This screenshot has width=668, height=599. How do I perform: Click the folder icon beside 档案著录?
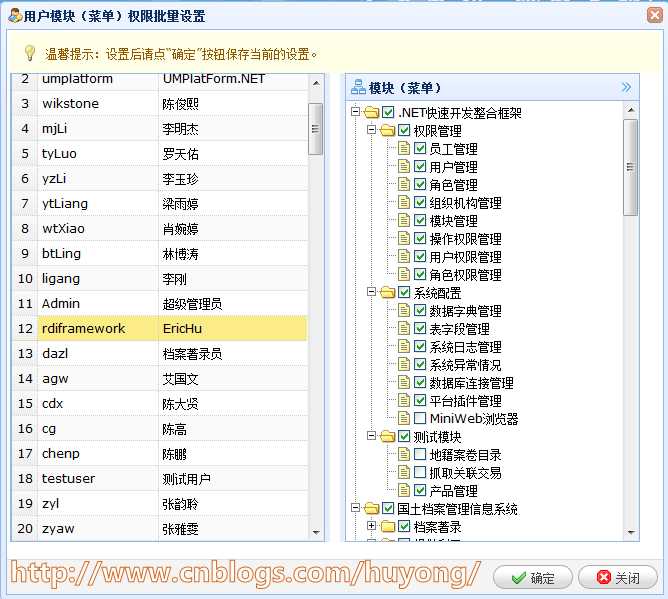coord(387,527)
